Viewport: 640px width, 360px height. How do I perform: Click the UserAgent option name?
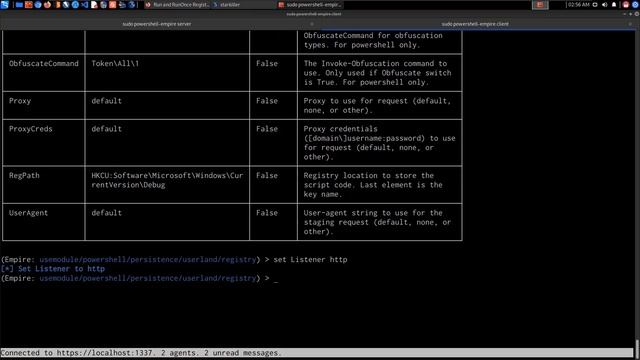pos(28,213)
